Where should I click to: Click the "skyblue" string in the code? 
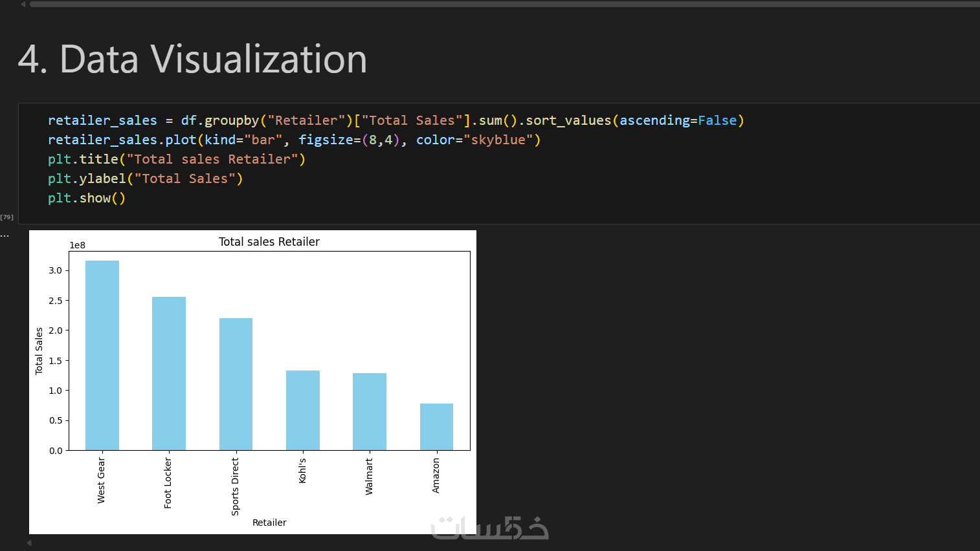coord(498,140)
